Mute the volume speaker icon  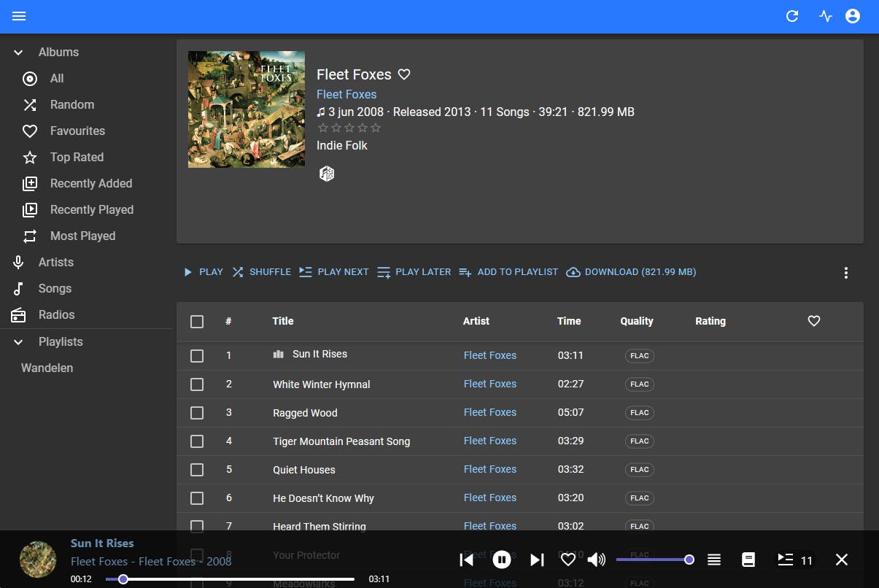tap(597, 560)
